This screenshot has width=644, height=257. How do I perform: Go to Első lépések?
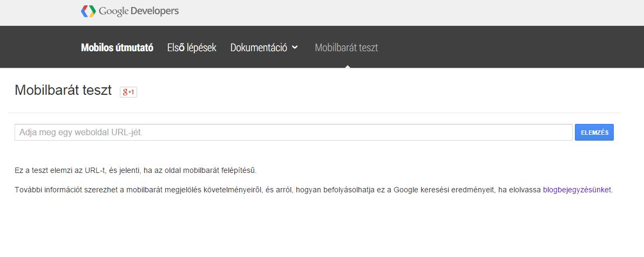[192, 47]
